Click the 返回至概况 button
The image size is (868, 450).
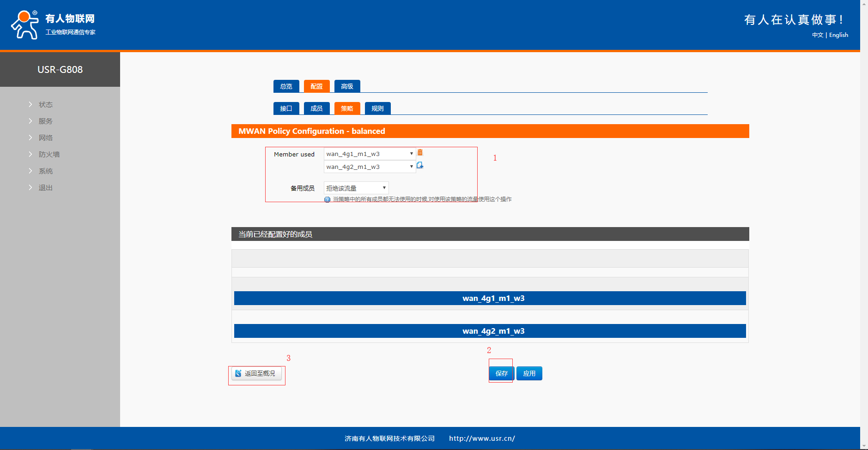pyautogui.click(x=256, y=373)
